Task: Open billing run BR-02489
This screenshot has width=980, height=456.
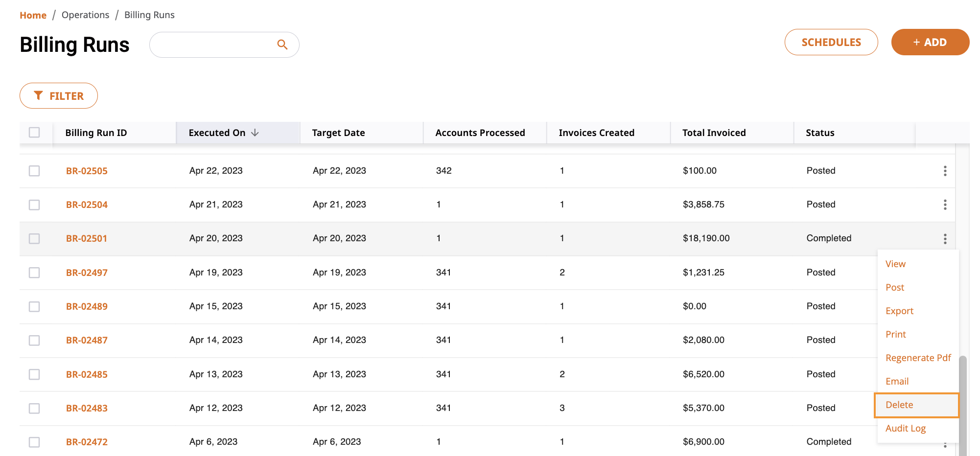Action: [87, 306]
